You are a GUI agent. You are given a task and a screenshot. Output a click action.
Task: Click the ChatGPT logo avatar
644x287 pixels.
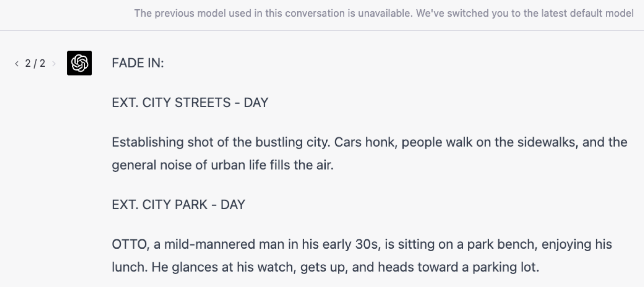[79, 63]
